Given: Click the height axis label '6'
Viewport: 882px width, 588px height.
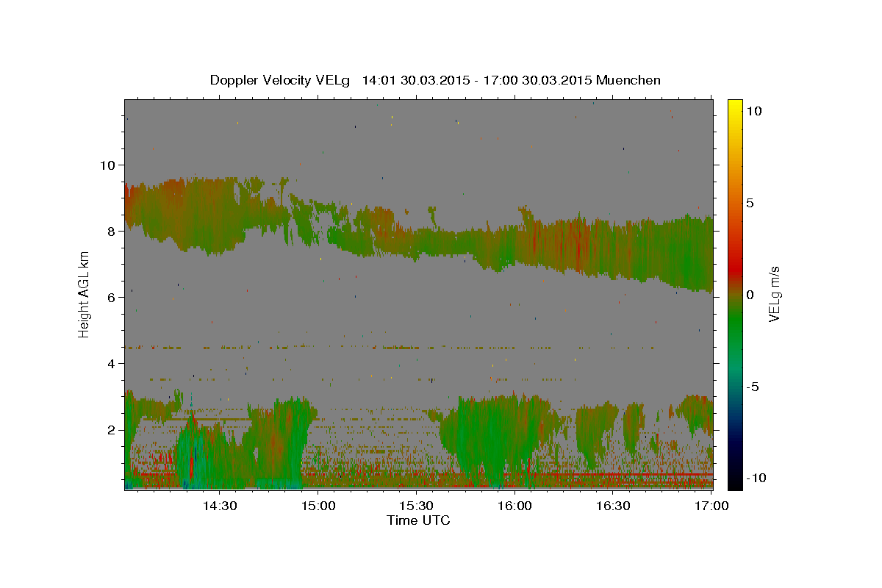Looking at the screenshot, I should [110, 297].
